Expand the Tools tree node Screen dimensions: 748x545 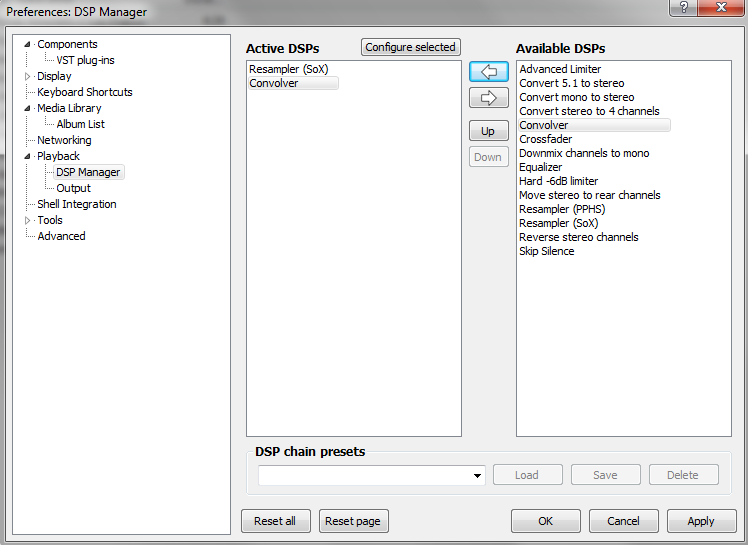coord(27,220)
